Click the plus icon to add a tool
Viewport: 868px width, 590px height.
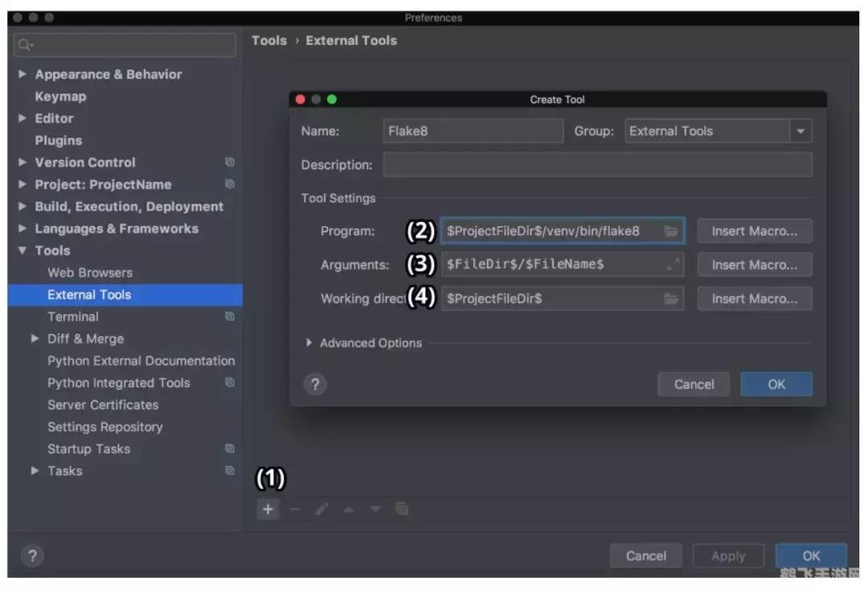pyautogui.click(x=268, y=509)
